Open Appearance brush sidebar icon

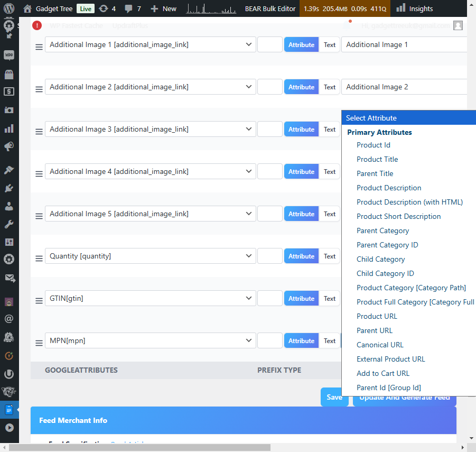coord(9,170)
